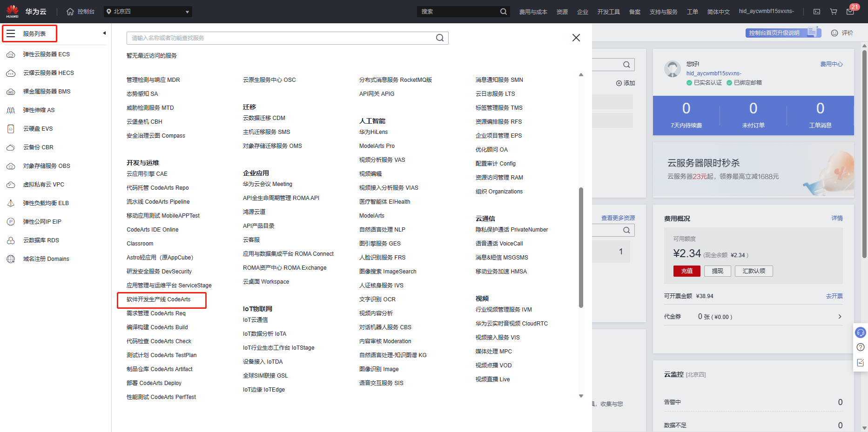Open 云桌面 Workspace service
Image resolution: width=868 pixels, height=432 pixels.
266,282
